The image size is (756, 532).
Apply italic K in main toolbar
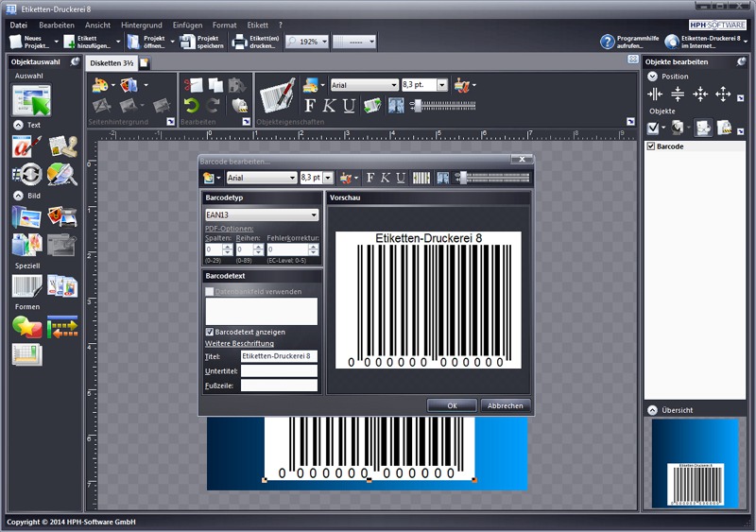click(329, 105)
